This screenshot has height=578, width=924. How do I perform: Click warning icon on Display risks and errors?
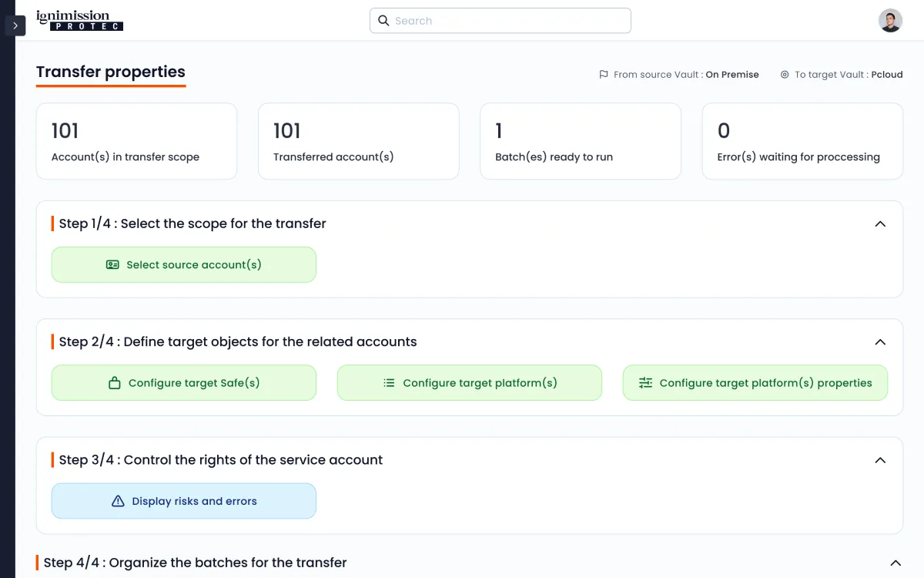118,501
